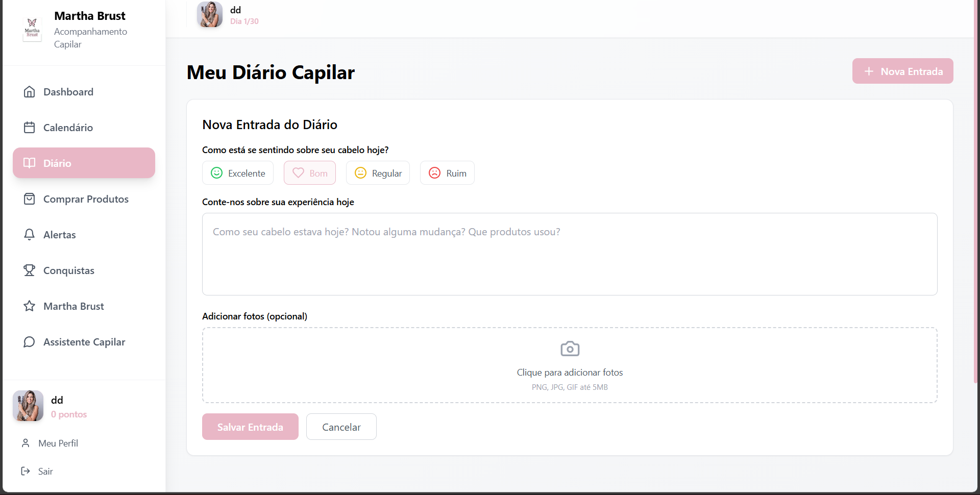Select the Excelente mood option
This screenshot has width=980, height=495.
pyautogui.click(x=238, y=173)
